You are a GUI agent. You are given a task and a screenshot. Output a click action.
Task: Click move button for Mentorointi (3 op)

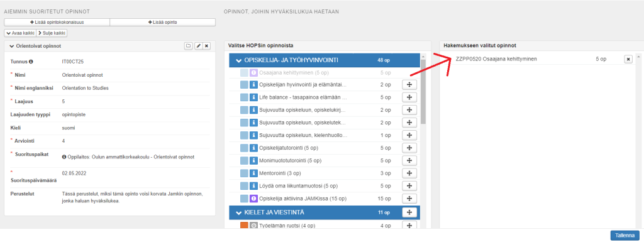409,173
